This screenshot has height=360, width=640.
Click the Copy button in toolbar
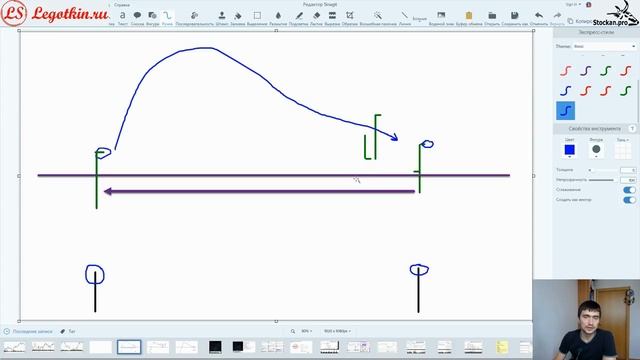pos(580,21)
